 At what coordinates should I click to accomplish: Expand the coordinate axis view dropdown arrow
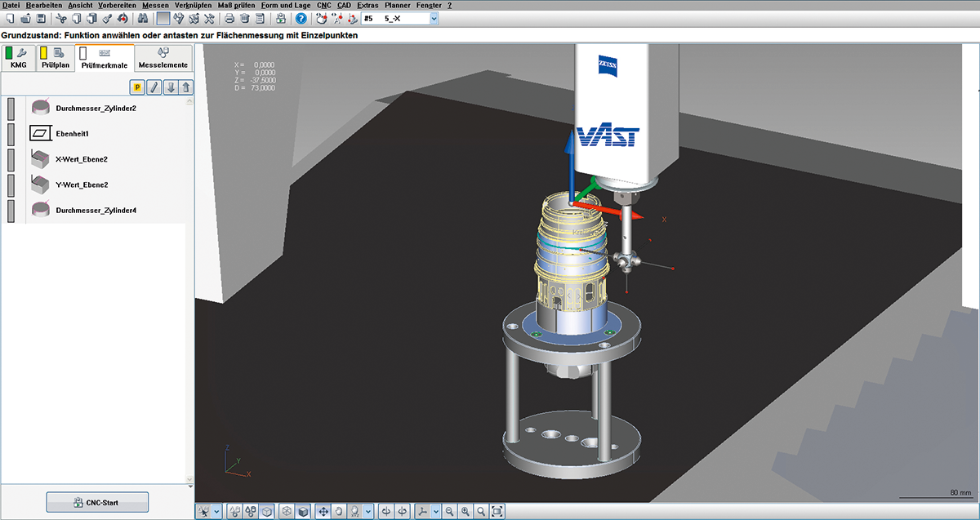point(436,511)
